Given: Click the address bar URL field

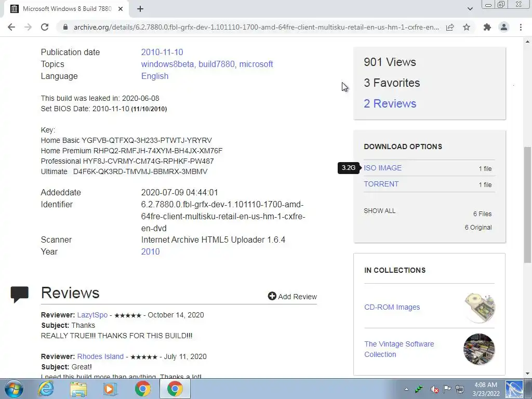Looking at the screenshot, I should (x=256, y=27).
